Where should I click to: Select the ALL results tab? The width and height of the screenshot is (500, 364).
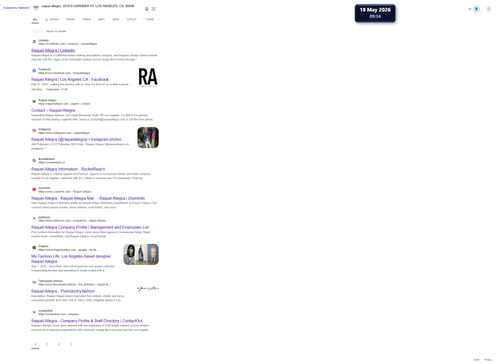tap(35, 19)
